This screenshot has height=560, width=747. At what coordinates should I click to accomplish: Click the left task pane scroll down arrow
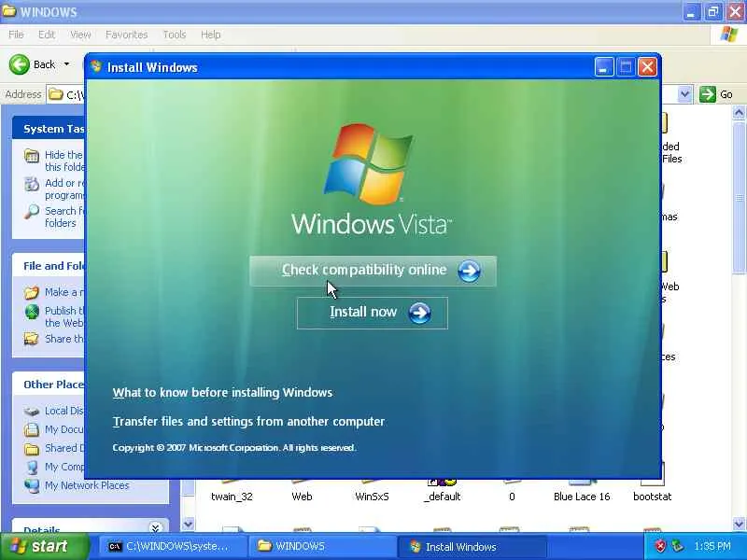[189, 525]
